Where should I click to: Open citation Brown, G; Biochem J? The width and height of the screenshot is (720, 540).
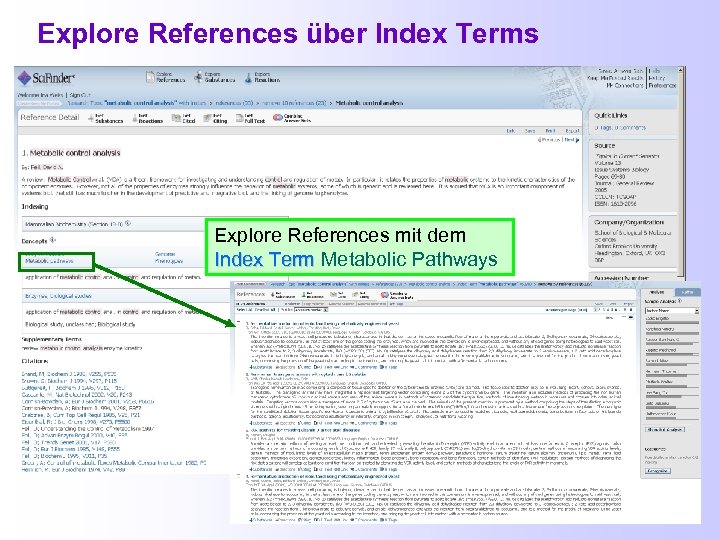click(x=69, y=381)
